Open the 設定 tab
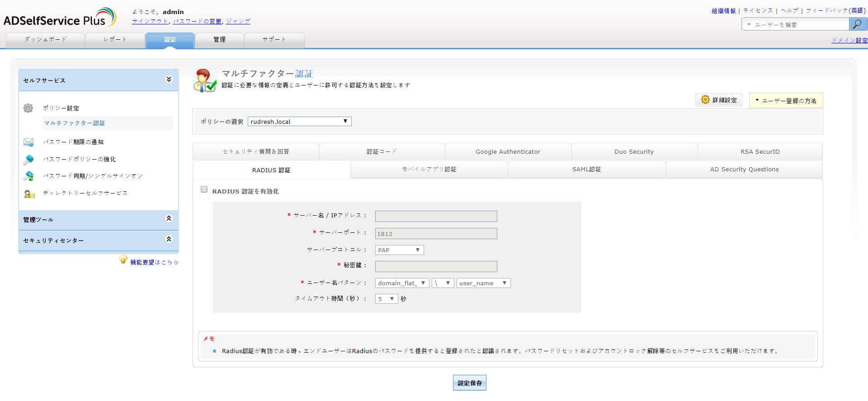The width and height of the screenshot is (868, 401). pyautogui.click(x=170, y=40)
